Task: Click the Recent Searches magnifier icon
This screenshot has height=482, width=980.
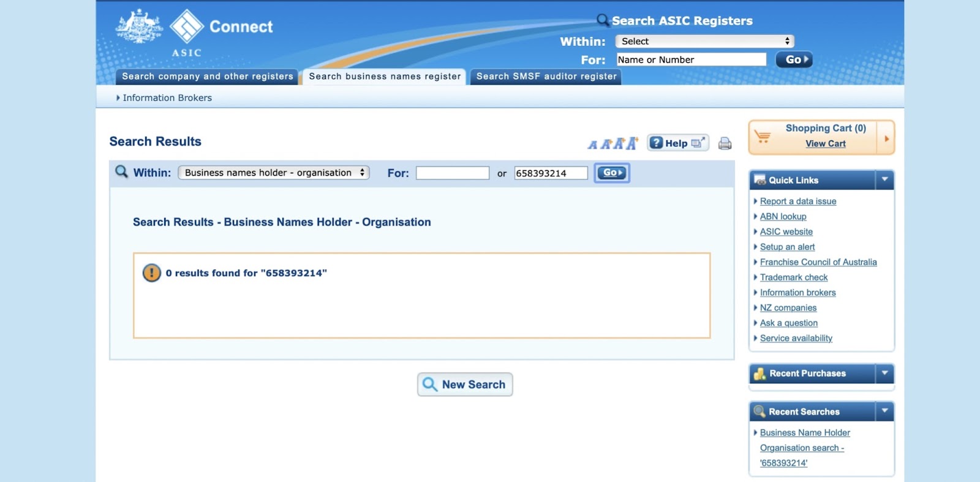Action: coord(759,412)
